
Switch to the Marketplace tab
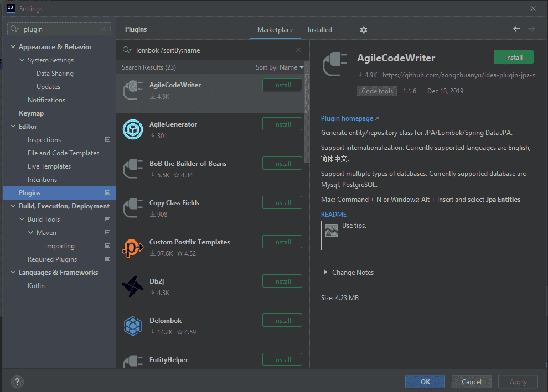point(275,30)
